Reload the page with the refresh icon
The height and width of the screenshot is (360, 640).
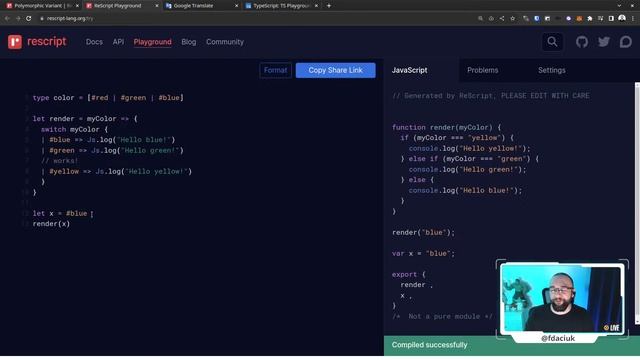coord(29,18)
